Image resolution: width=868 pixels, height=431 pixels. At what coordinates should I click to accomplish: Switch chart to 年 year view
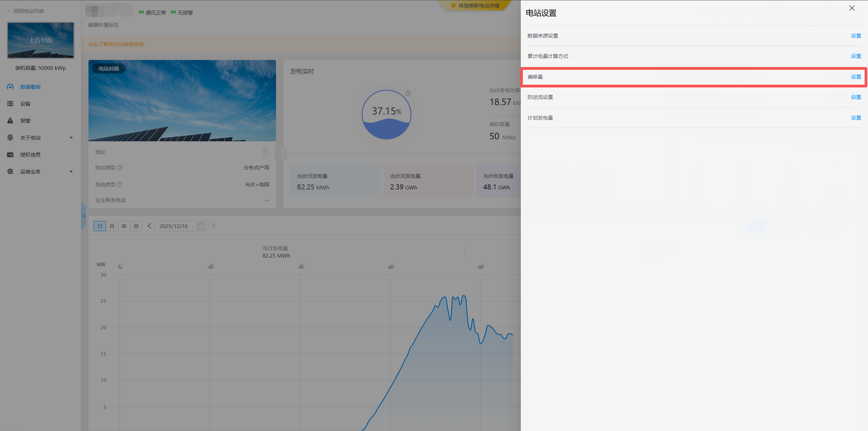124,226
